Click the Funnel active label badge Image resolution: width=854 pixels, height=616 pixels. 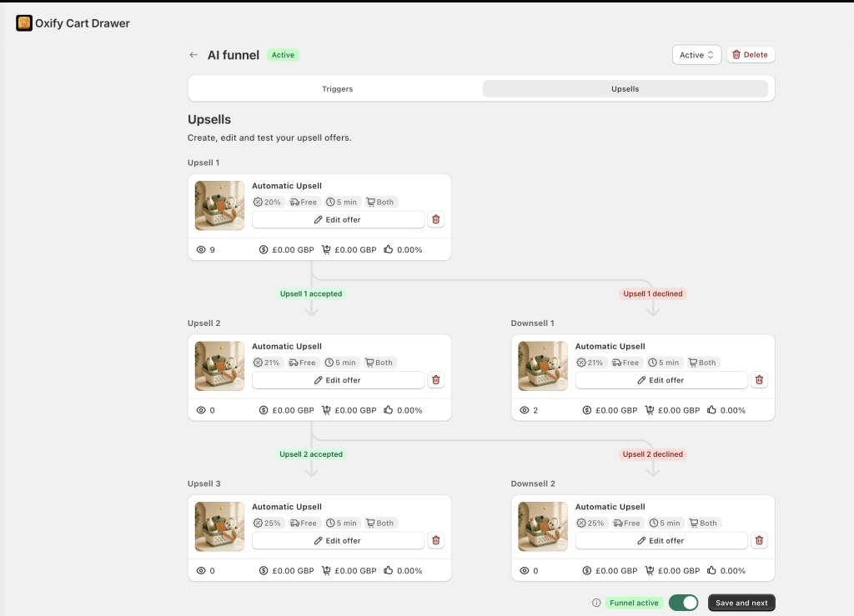(634, 603)
